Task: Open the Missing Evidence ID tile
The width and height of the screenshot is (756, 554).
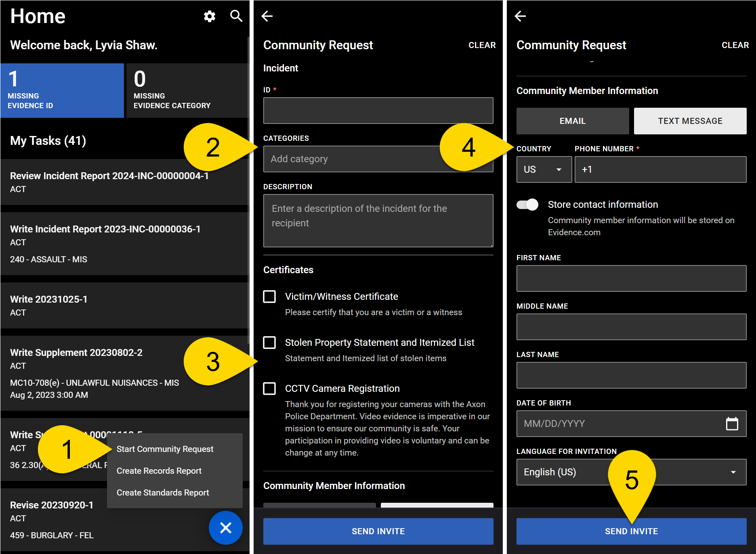Action: [62, 91]
